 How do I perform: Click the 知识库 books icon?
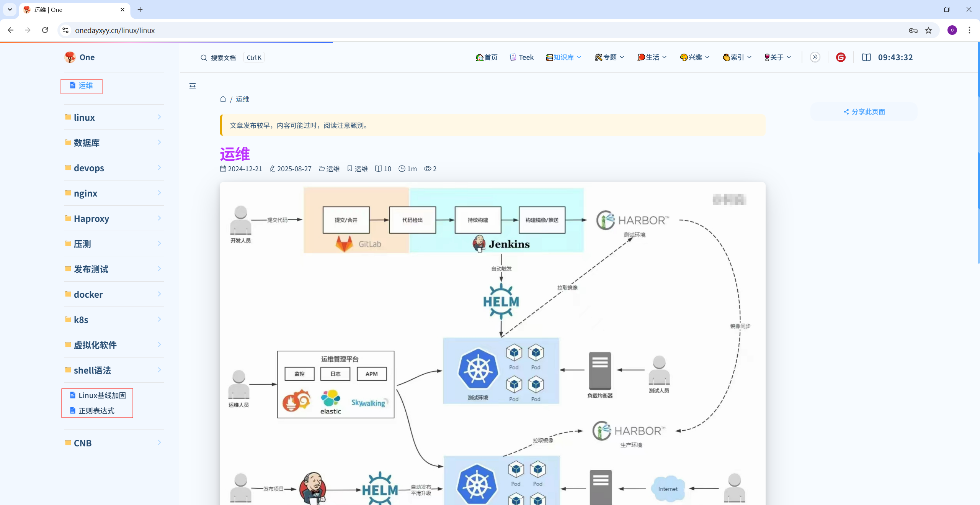coord(549,57)
